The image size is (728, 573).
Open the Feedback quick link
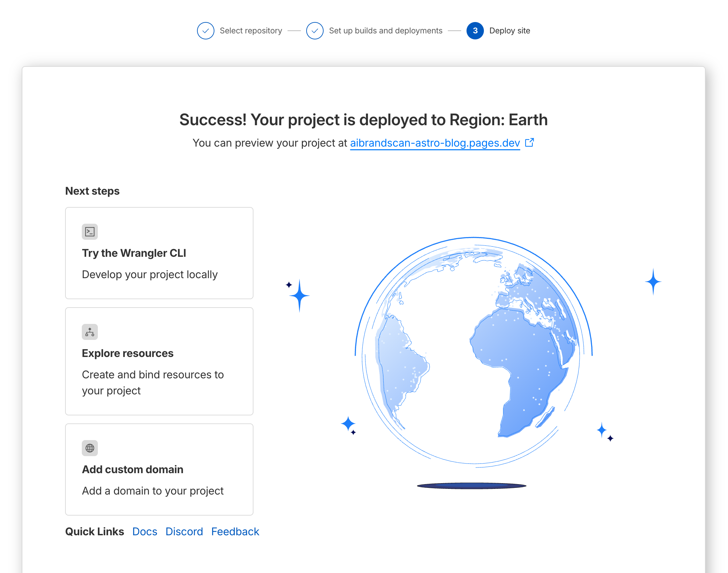coord(235,531)
